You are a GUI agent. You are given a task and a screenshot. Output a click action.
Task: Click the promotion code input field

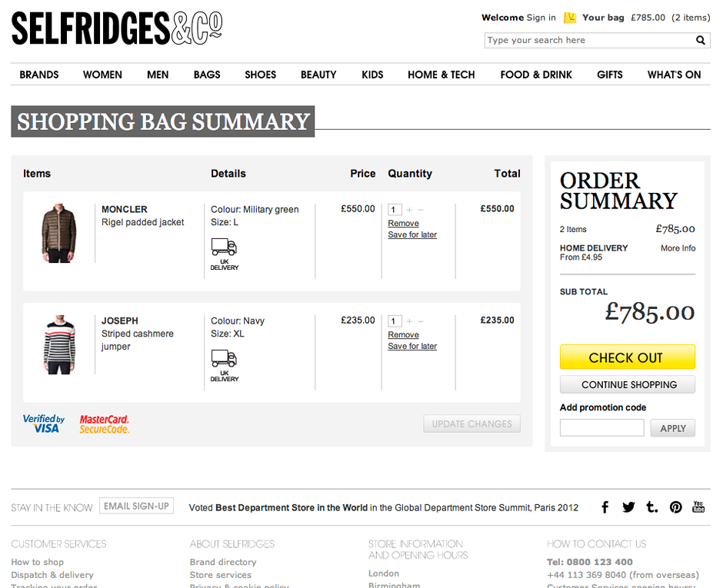click(x=601, y=428)
